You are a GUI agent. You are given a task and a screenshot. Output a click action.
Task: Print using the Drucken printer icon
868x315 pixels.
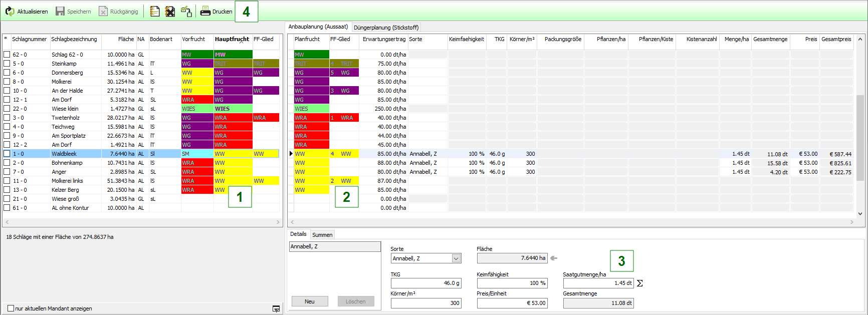point(205,11)
